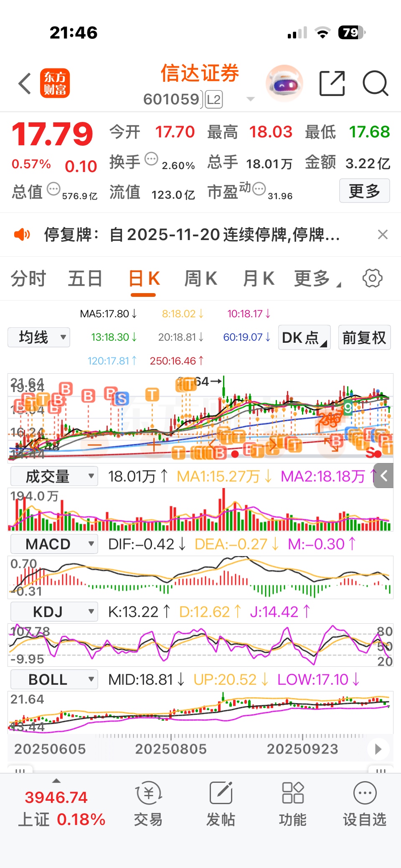Tap the 17.79 current price
401x868 pixels.
pyautogui.click(x=52, y=134)
